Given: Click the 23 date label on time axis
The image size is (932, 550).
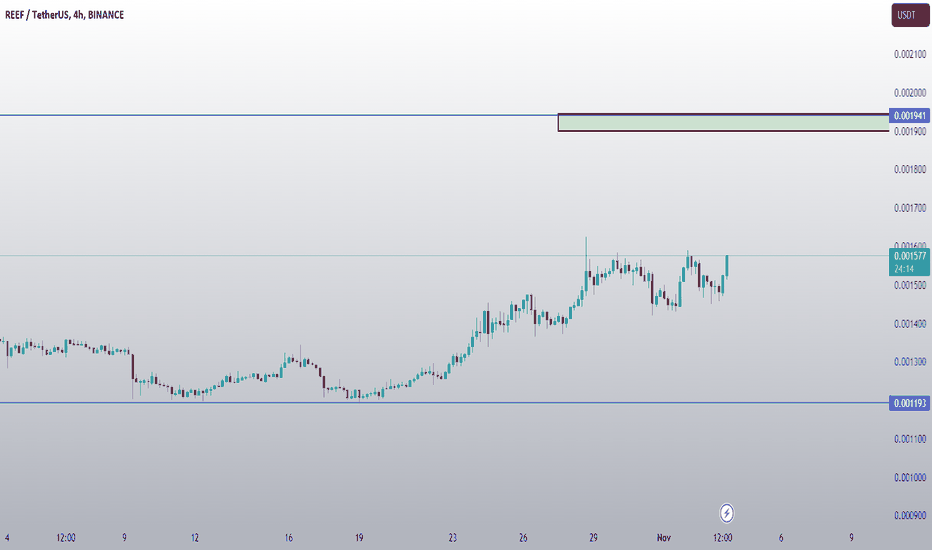Looking at the screenshot, I should coord(452,538).
